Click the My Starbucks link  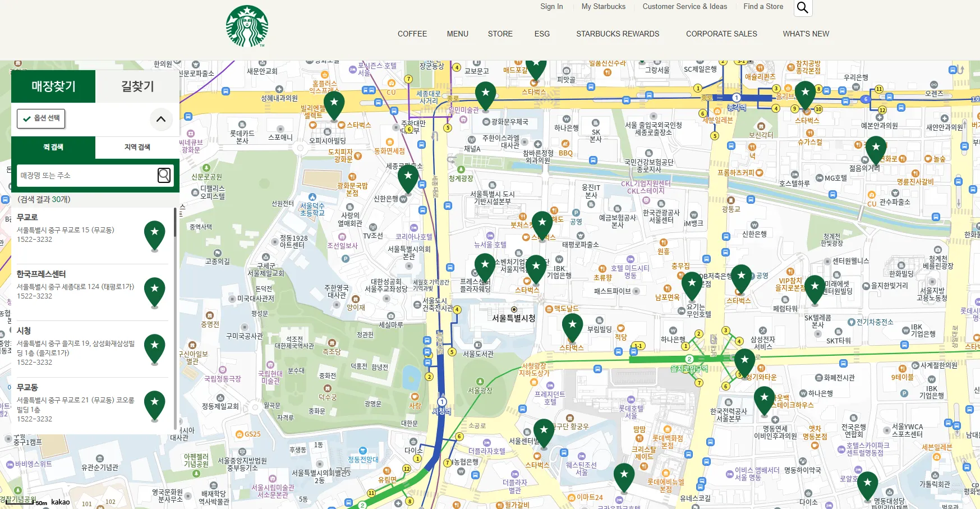click(x=604, y=7)
